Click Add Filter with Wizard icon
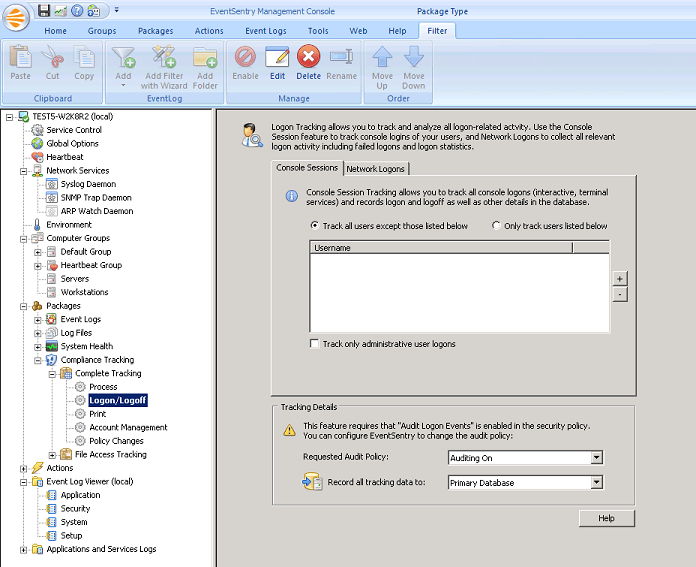 [164, 57]
